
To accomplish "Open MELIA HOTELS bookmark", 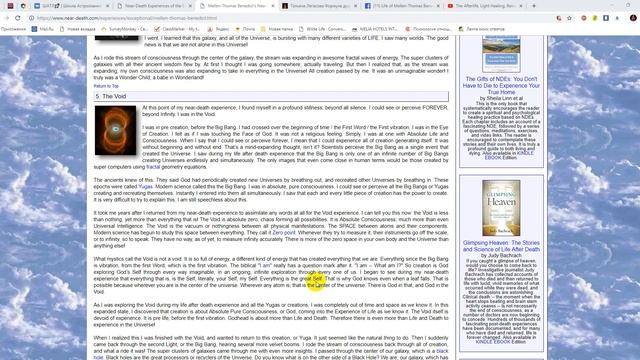I will (375, 29).
